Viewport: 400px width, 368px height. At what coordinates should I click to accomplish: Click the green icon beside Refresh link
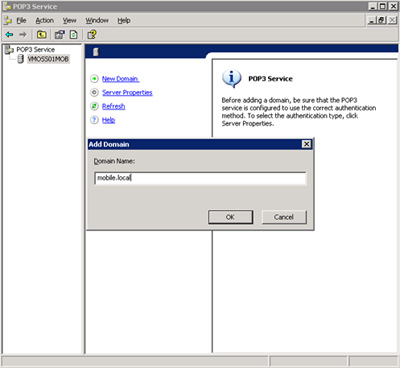(95, 106)
